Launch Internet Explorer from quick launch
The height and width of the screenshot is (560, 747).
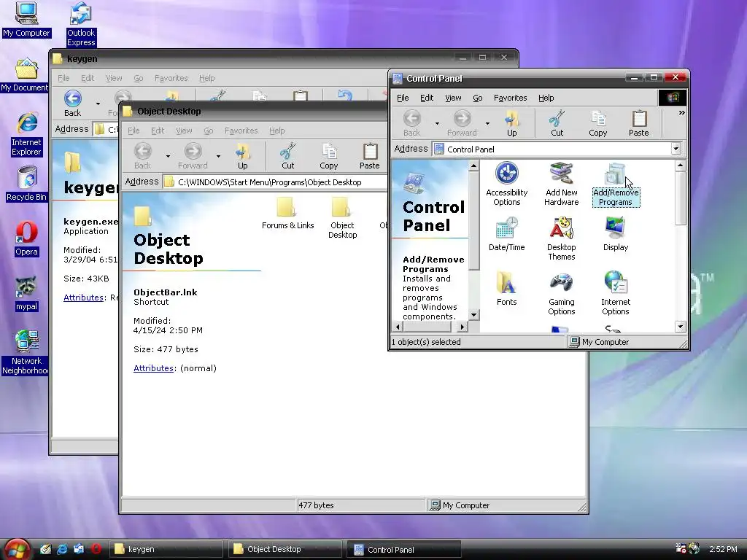tap(62, 549)
